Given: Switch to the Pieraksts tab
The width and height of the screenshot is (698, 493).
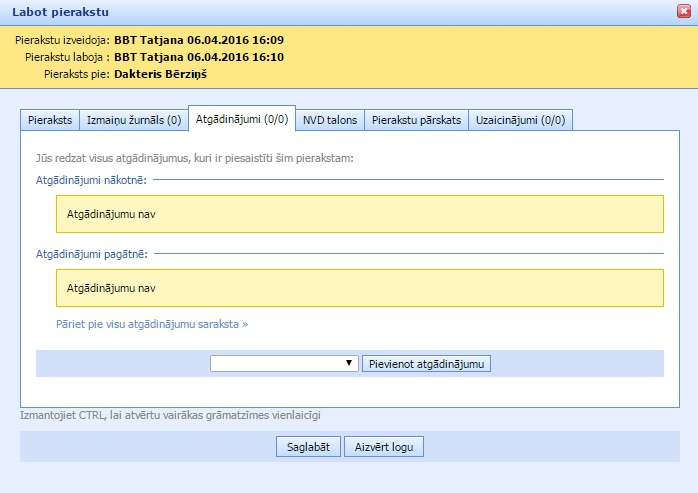Looking at the screenshot, I should coord(48,120).
